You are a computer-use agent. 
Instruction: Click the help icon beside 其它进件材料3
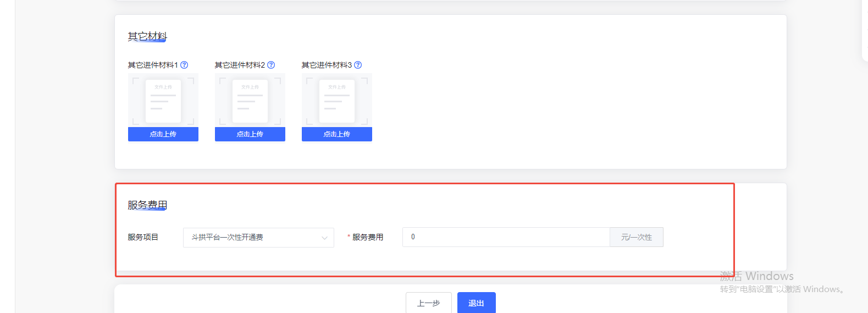[x=358, y=65]
